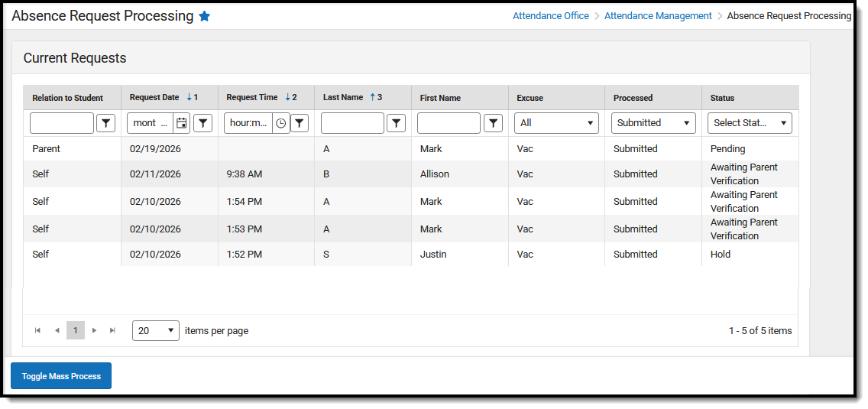The height and width of the screenshot is (409, 868).
Task: Sort by Request Time column header
Action: coord(252,98)
